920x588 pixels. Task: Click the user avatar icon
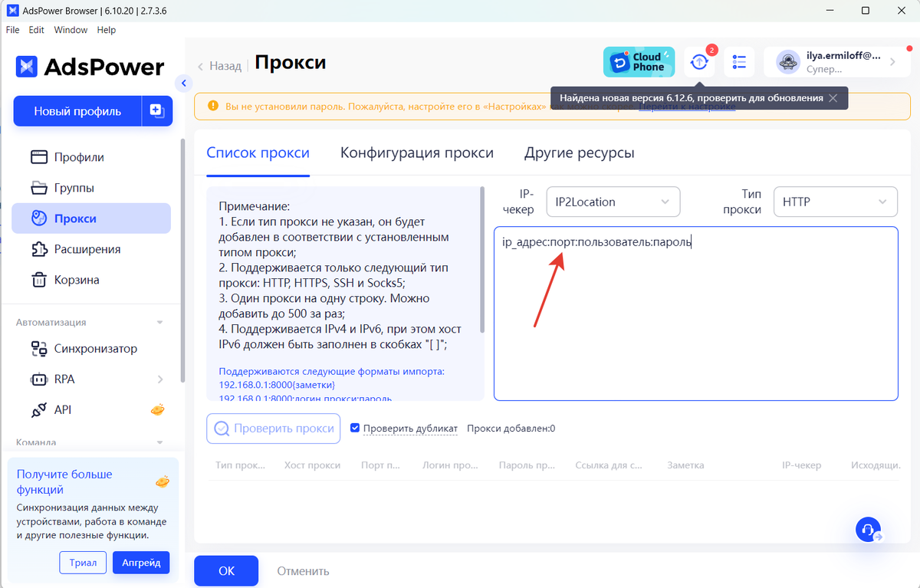click(788, 62)
